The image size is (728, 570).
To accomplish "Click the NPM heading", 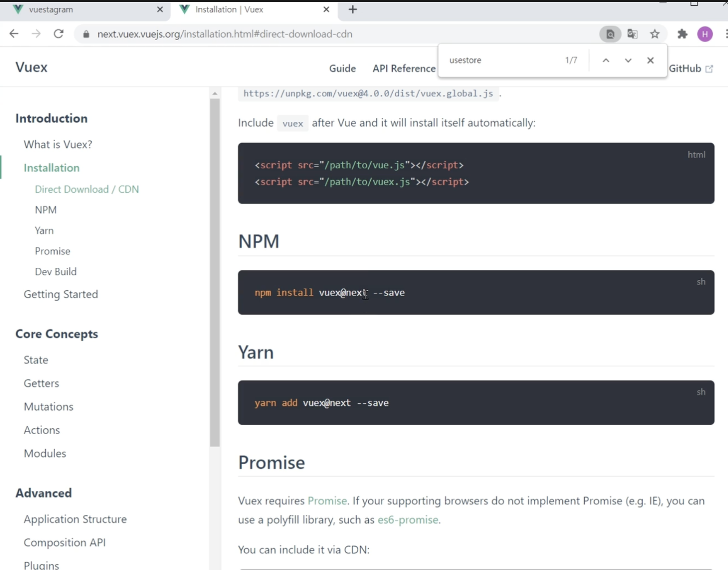I will 259,241.
